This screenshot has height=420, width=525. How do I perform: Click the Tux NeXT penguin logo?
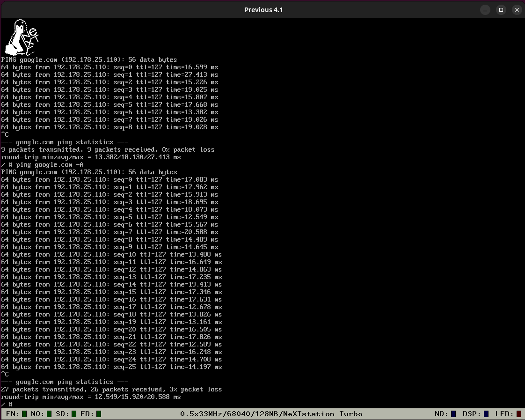point(22,37)
